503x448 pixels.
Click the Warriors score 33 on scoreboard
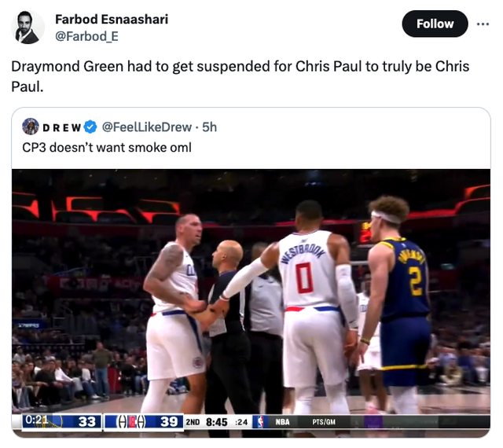[87, 422]
